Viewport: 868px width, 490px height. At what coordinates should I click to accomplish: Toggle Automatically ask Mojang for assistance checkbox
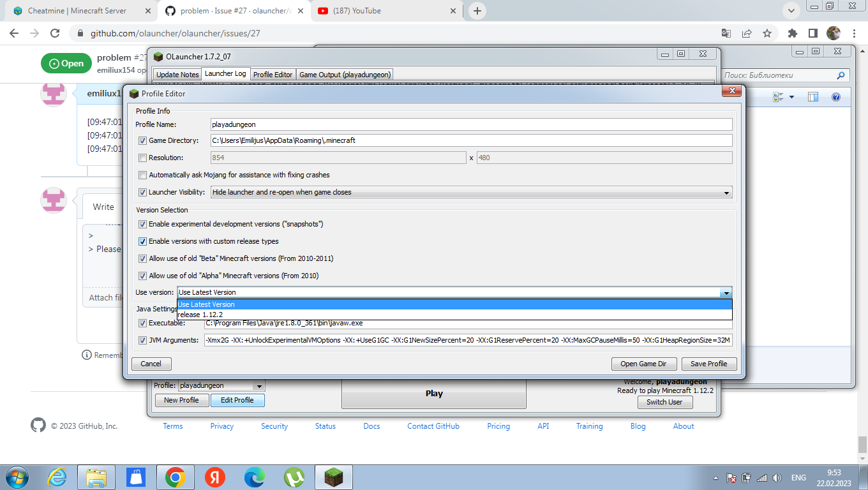point(142,175)
